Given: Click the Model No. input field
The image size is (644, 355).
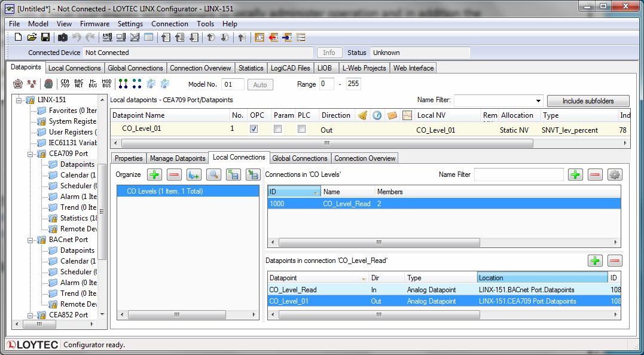Looking at the screenshot, I should [233, 84].
